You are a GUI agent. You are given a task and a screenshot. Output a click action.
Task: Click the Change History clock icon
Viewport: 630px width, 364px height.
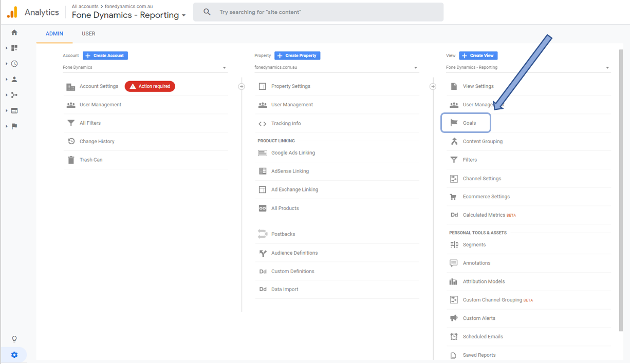point(71,141)
